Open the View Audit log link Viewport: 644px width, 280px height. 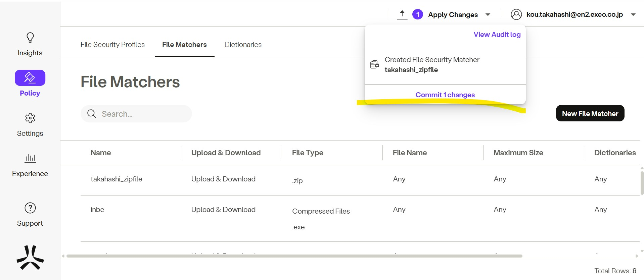497,35
